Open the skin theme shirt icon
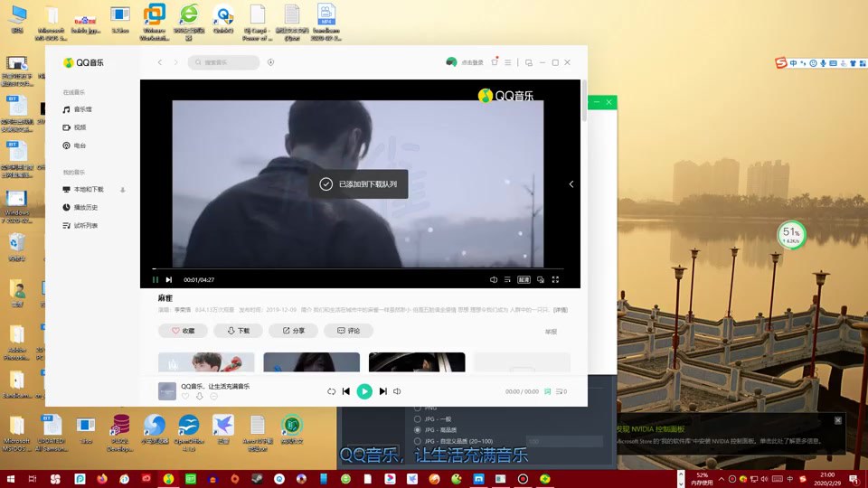Image resolution: width=868 pixels, height=488 pixels. coord(495,62)
